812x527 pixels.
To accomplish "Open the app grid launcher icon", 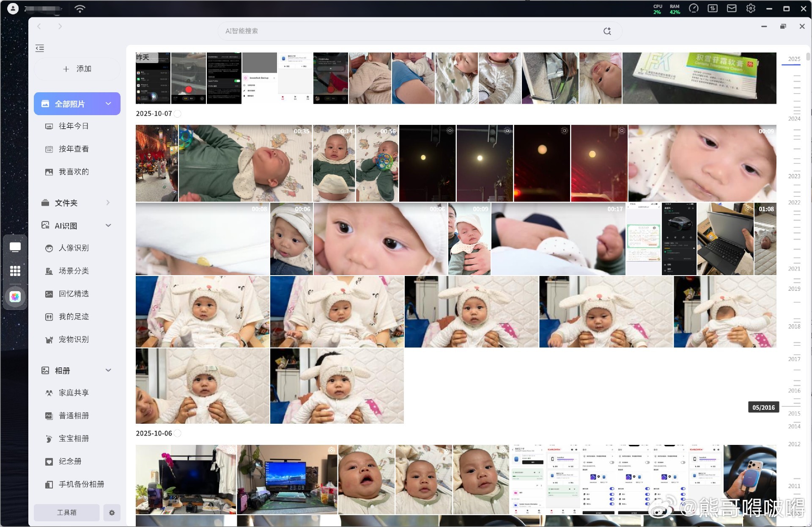I will (15, 271).
